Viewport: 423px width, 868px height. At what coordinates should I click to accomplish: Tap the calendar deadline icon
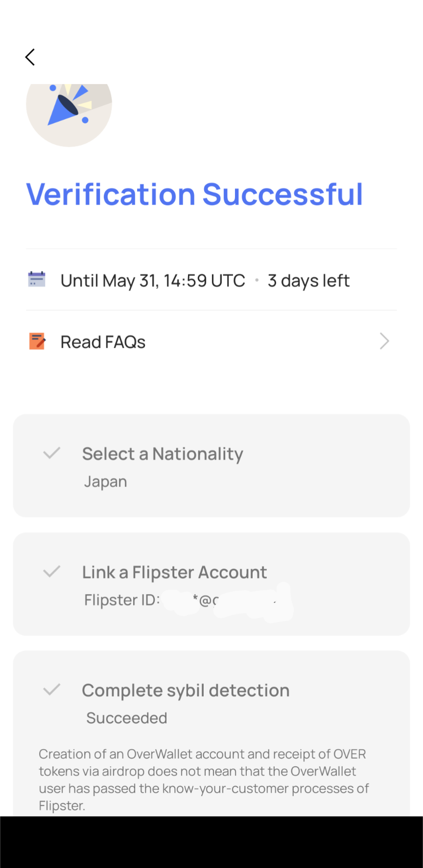tap(37, 280)
